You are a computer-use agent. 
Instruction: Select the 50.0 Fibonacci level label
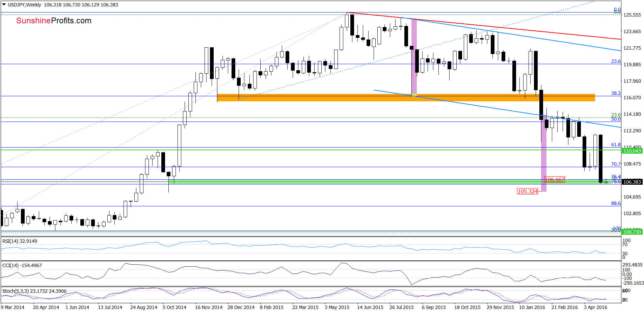point(616,119)
